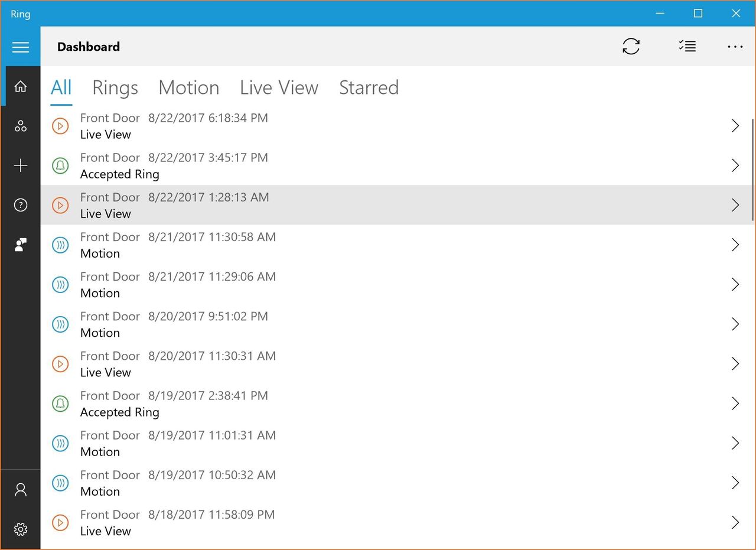Click the play icon for 8/22/2017 1:28:13 AM
This screenshot has width=756, height=550.
coord(60,205)
